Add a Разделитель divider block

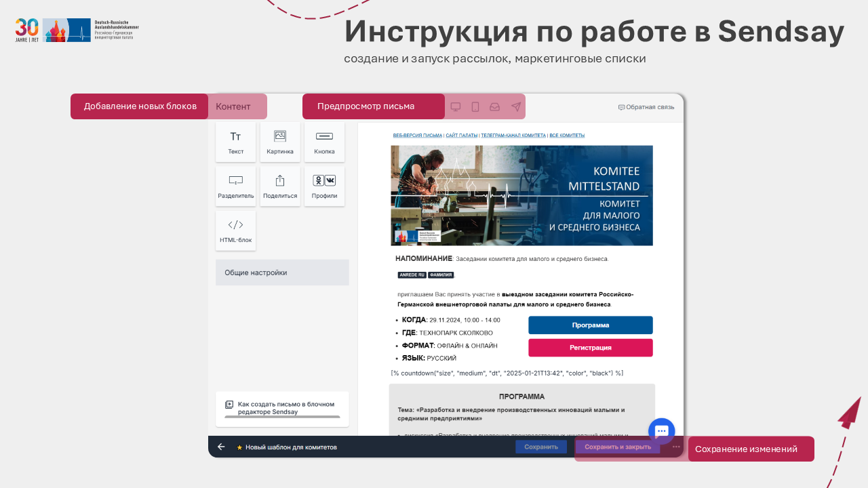point(236,186)
